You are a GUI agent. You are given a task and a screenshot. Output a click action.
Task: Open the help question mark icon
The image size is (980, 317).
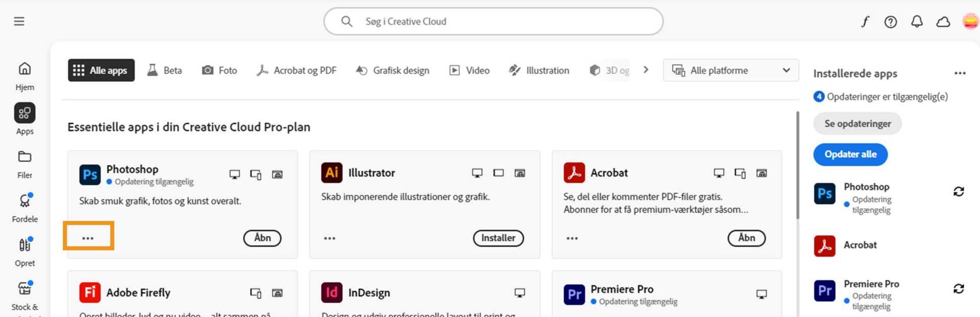(891, 21)
